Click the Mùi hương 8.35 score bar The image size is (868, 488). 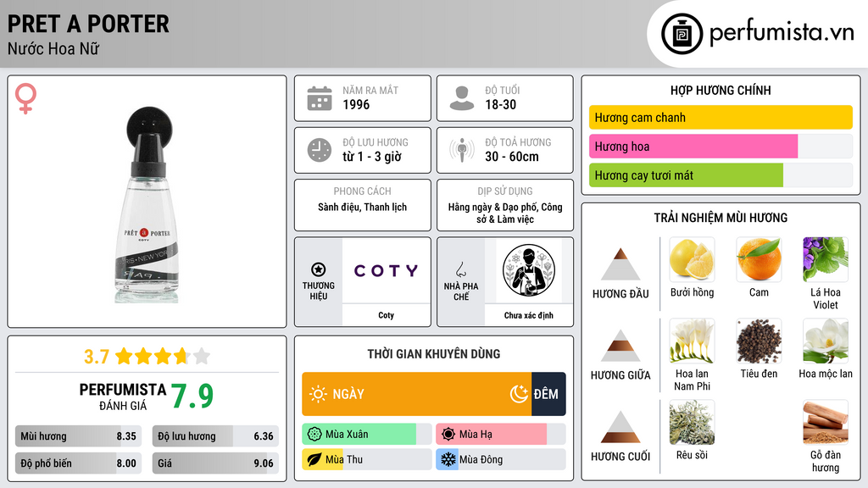pyautogui.click(x=79, y=436)
